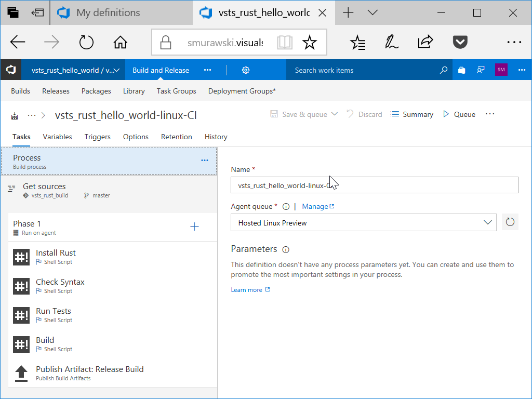Add a task to Phase 1
This screenshot has width=532, height=399.
tap(194, 227)
